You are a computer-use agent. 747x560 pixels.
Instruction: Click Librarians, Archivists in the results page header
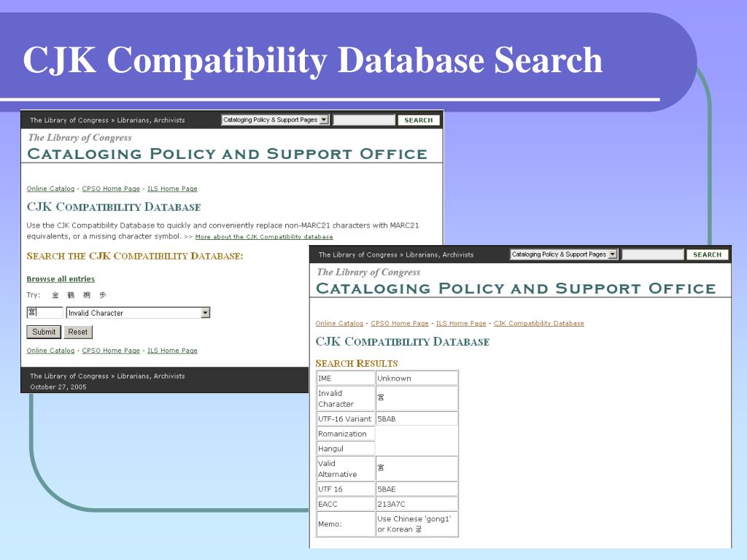pos(440,254)
